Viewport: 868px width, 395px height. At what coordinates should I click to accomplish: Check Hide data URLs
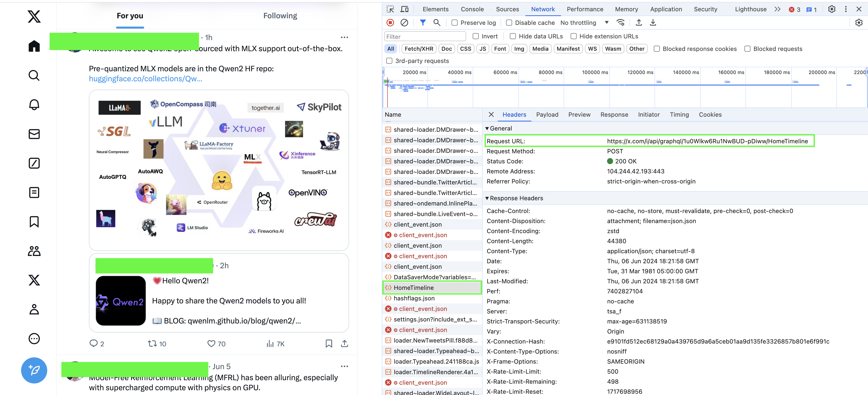tap(513, 36)
